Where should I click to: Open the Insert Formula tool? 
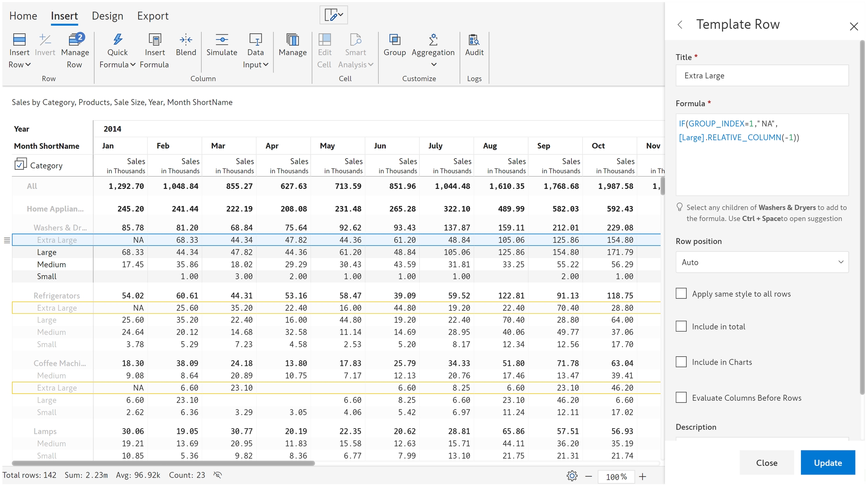(154, 40)
